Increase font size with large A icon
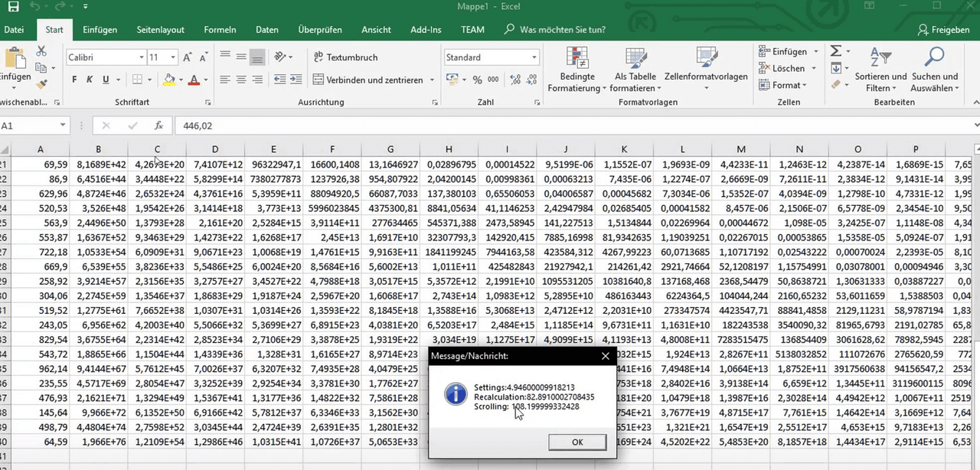 coord(187,57)
